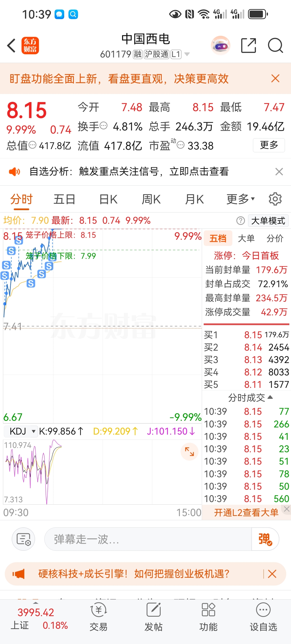Tap the 买4 price 8.12 row
Screen dimensions: 291x644
click(246, 372)
